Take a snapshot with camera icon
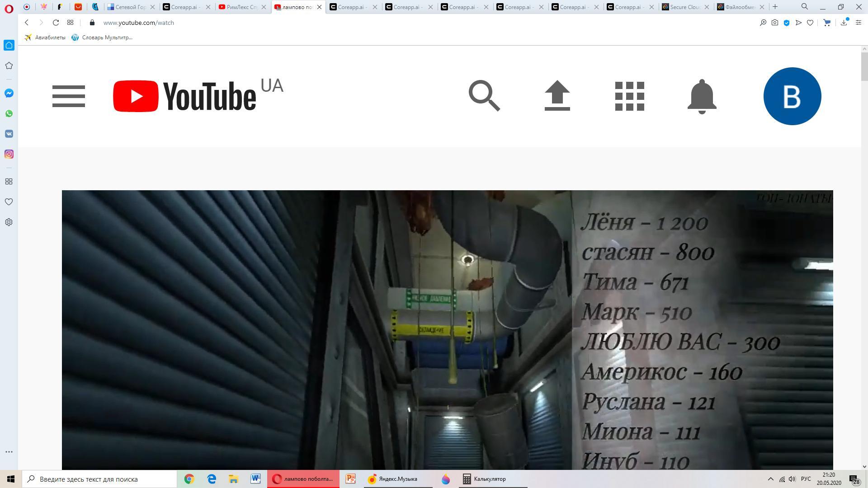 click(775, 23)
